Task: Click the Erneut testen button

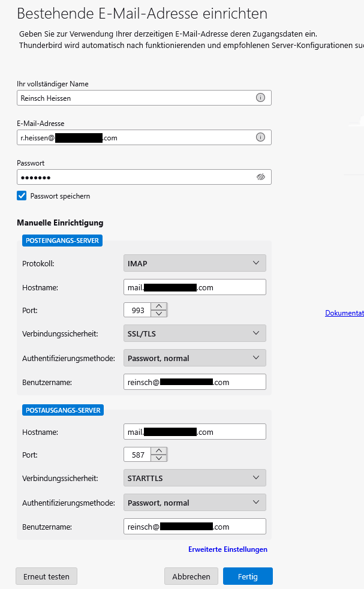Action: tap(46, 576)
